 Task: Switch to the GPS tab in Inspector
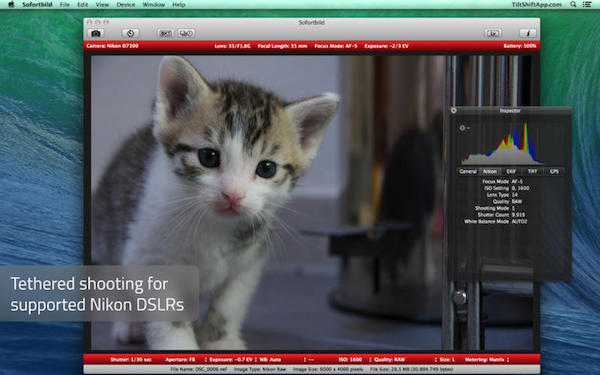(554, 171)
